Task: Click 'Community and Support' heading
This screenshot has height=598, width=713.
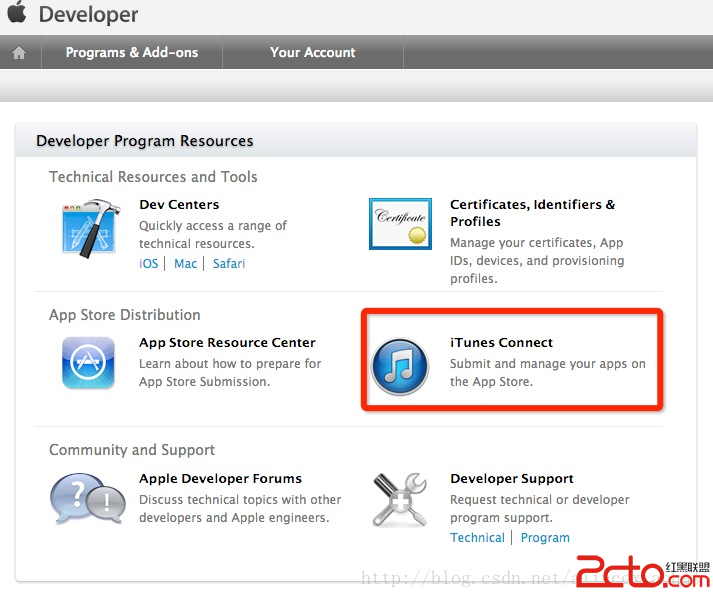Action: point(132,450)
